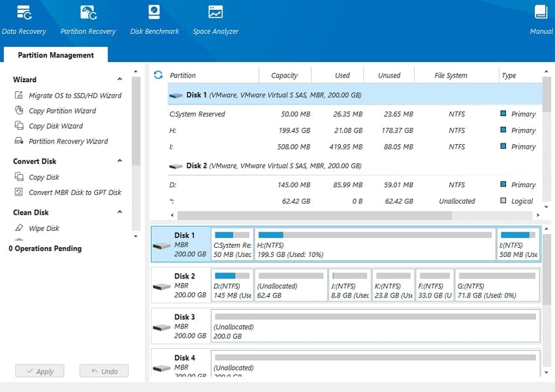Select J:(NTFS) 8.8 GB block
This screenshot has width=555, height=392.
coord(350,285)
